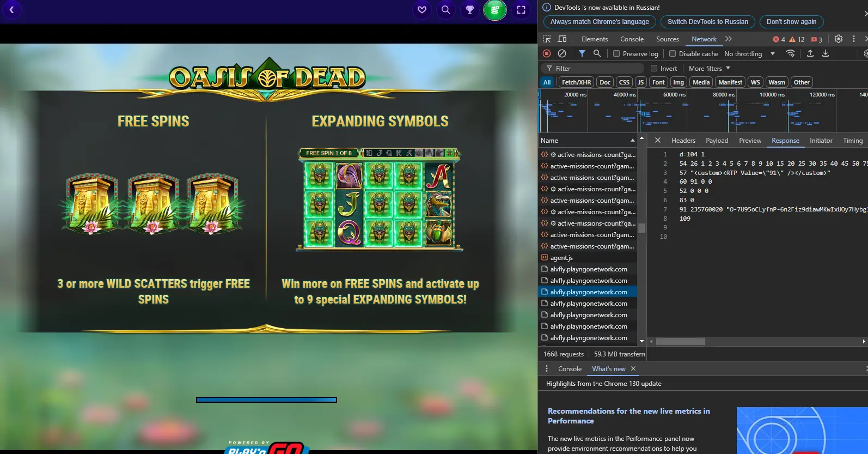Click the Don't show again button
Screen dimensions: 868x454
tap(792, 22)
